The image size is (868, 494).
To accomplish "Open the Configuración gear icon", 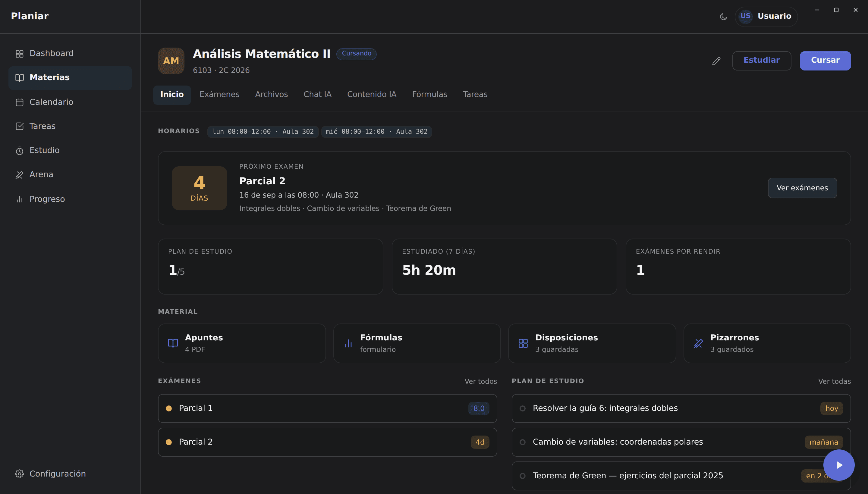I will 19,474.
